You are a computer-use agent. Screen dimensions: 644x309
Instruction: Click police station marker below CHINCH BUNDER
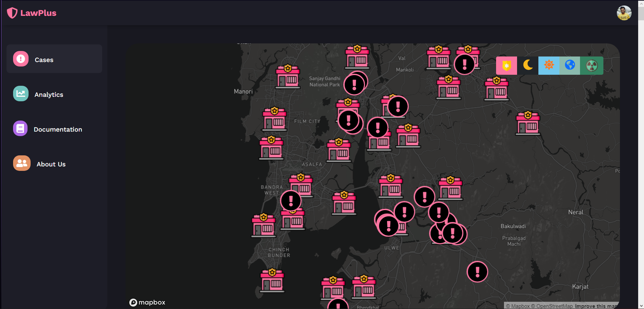(x=272, y=280)
